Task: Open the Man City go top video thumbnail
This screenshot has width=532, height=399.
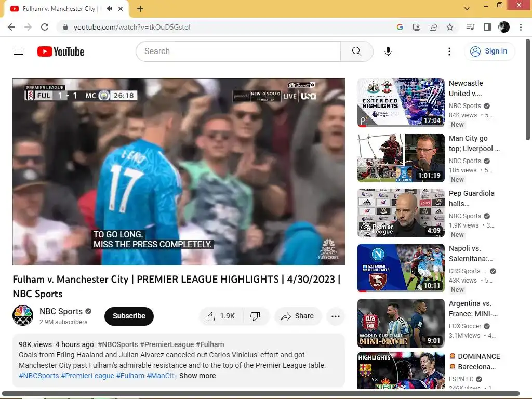Action: pyautogui.click(x=401, y=158)
